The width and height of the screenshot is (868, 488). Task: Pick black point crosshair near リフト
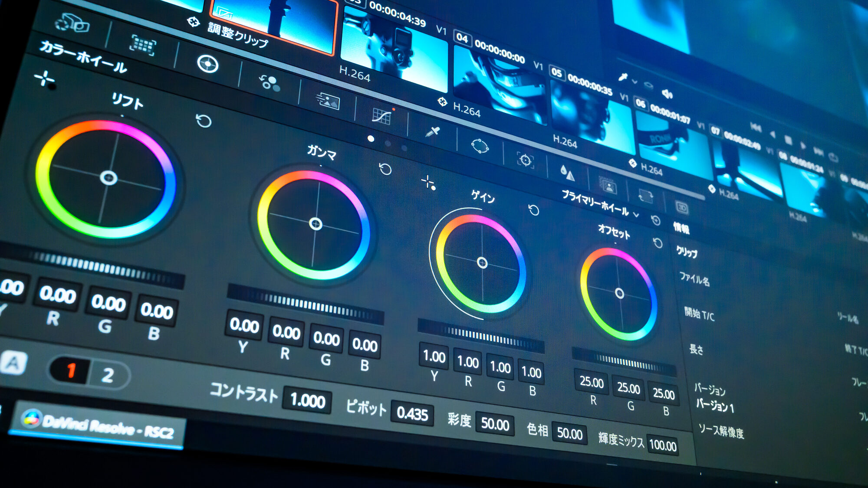tap(45, 79)
